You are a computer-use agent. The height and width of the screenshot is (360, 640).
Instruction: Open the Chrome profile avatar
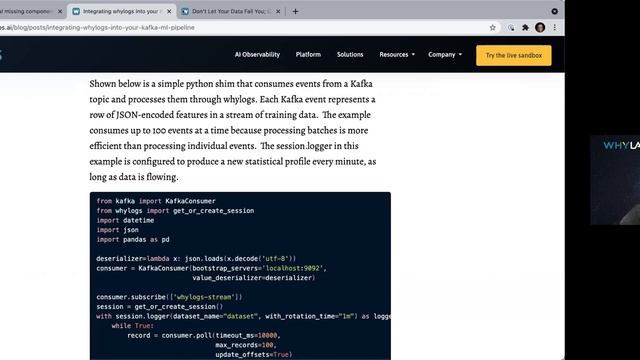click(540, 27)
